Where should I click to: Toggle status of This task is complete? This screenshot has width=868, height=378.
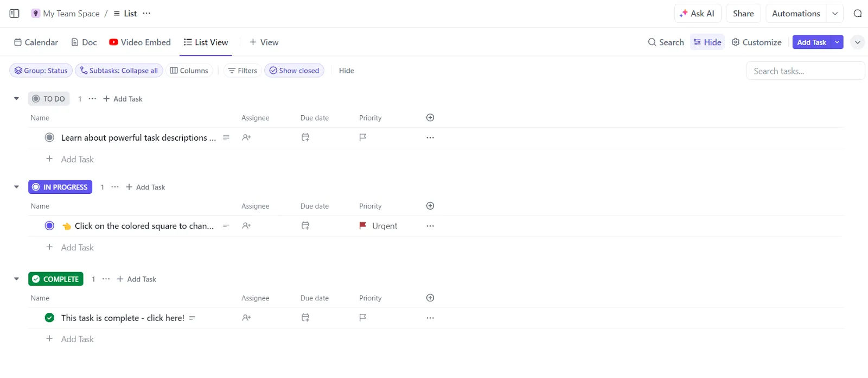[x=49, y=318]
